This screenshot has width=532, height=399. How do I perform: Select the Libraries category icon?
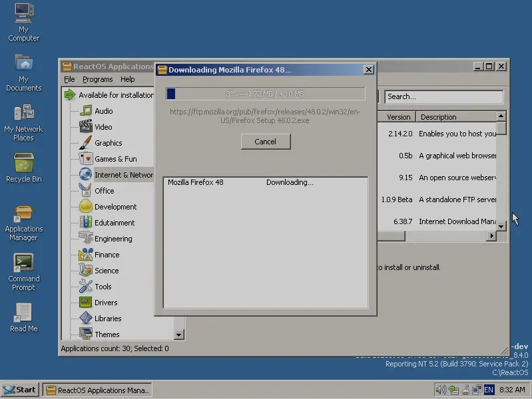pyautogui.click(x=85, y=318)
